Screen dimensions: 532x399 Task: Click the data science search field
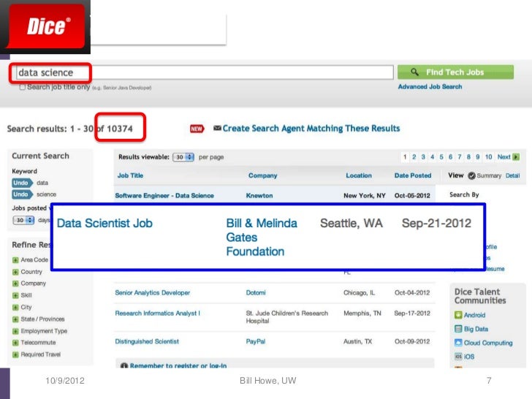[x=205, y=72]
